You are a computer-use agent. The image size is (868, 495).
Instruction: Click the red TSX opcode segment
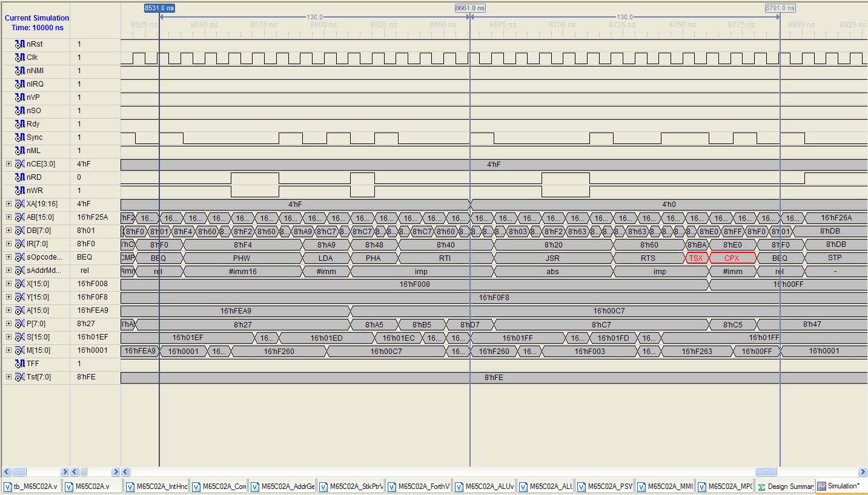click(696, 258)
